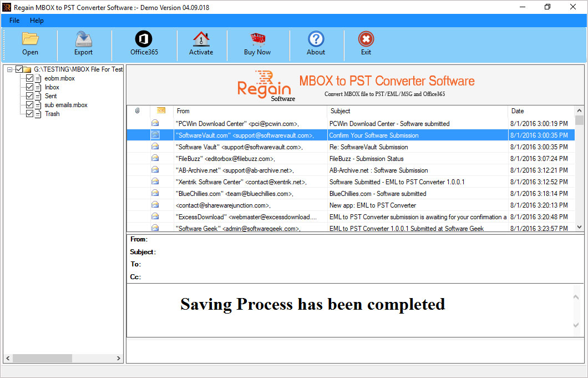Select the sub emails.mbox tree item
Image resolution: width=588 pixels, height=378 pixels.
pos(66,105)
